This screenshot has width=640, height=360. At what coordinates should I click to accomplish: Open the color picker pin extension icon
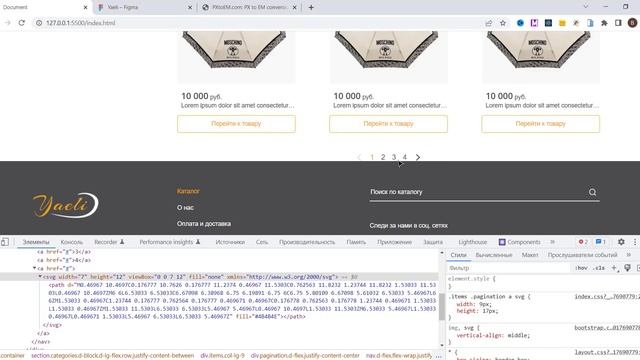[576, 23]
